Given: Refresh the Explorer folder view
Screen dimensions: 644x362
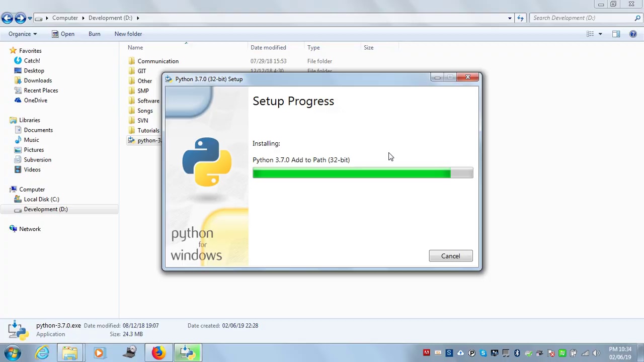Looking at the screenshot, I should [520, 18].
